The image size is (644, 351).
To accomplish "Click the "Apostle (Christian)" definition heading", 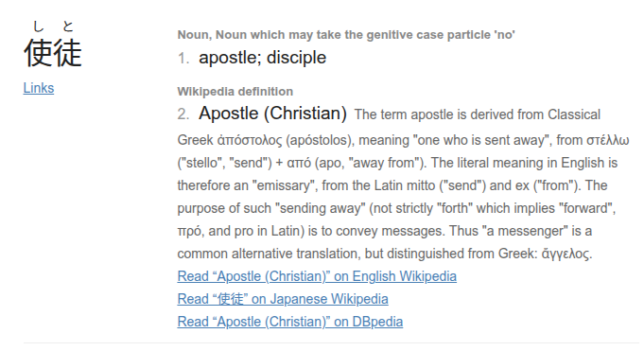I will [x=272, y=113].
